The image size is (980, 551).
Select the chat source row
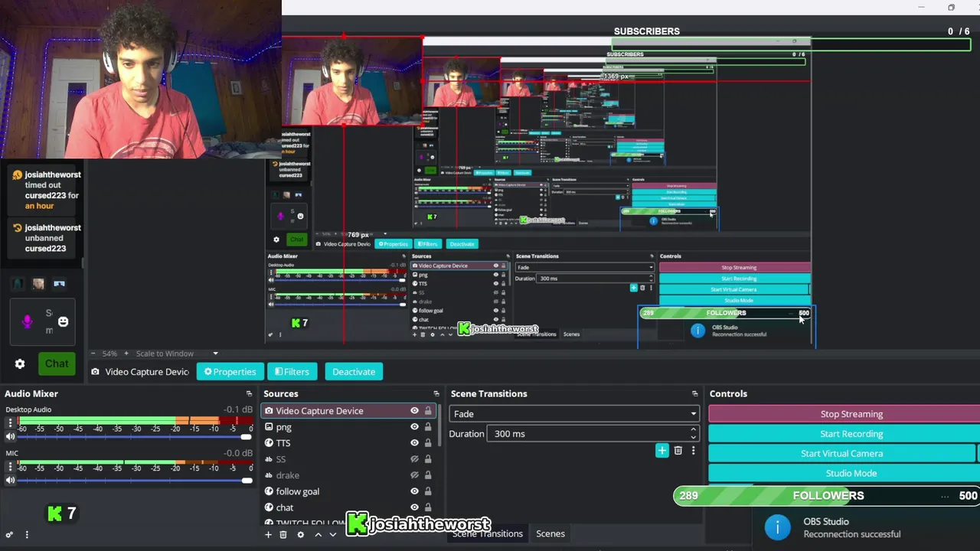[x=350, y=507]
